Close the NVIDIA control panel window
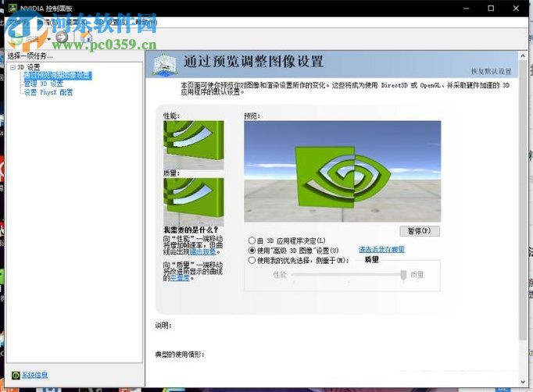 tap(516, 8)
